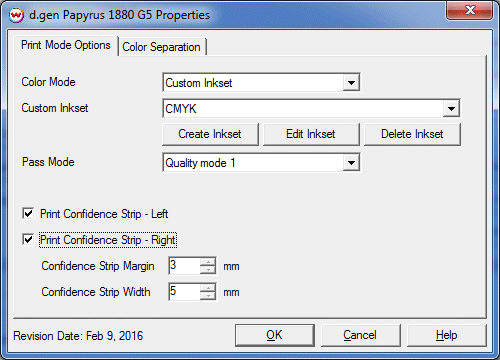Viewport: 500px width, 360px height.
Task: Toggle Print Confidence Strip - Right checkbox
Action: (x=28, y=239)
